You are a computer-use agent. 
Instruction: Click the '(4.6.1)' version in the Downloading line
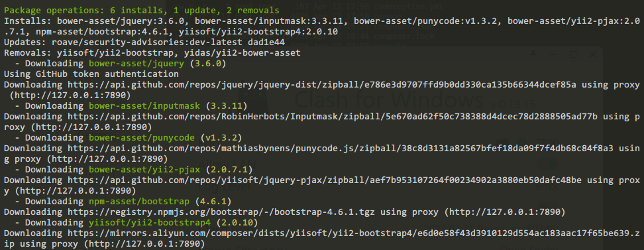pos(213,202)
